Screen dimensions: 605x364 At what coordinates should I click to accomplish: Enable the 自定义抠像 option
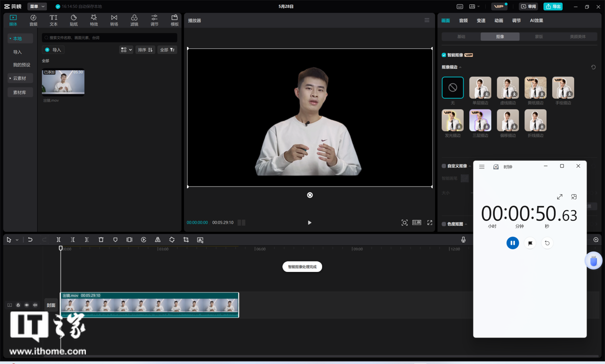pos(444,166)
